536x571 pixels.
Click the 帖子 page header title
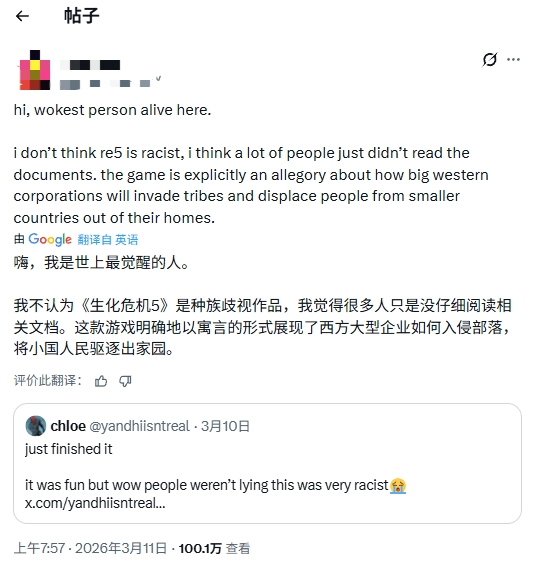pos(82,16)
